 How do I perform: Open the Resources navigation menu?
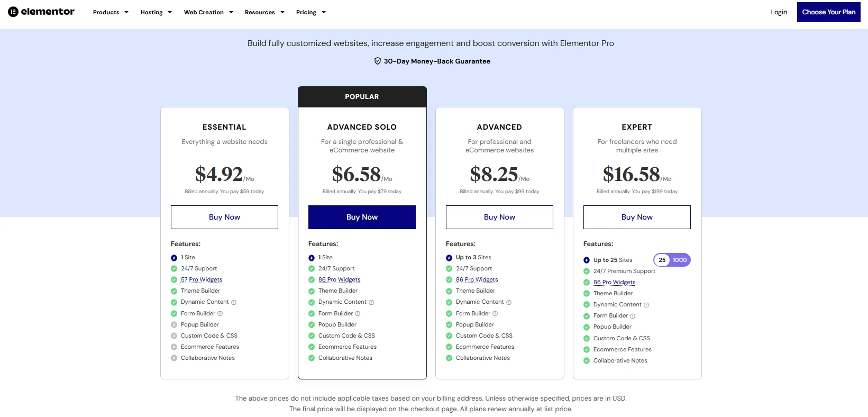tap(264, 12)
